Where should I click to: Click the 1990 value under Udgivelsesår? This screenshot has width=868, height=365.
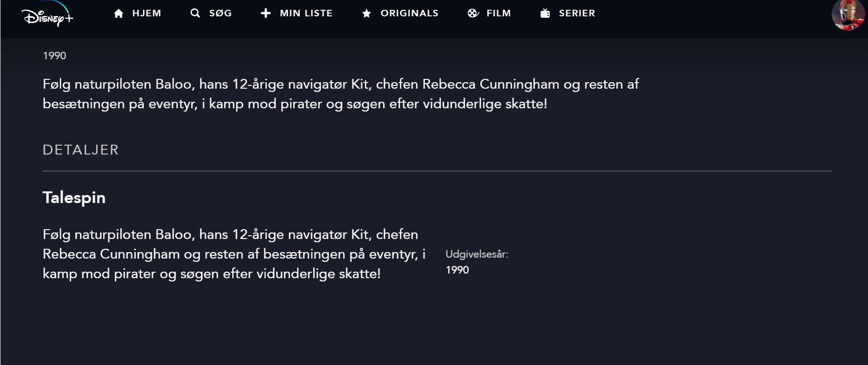[x=457, y=270]
